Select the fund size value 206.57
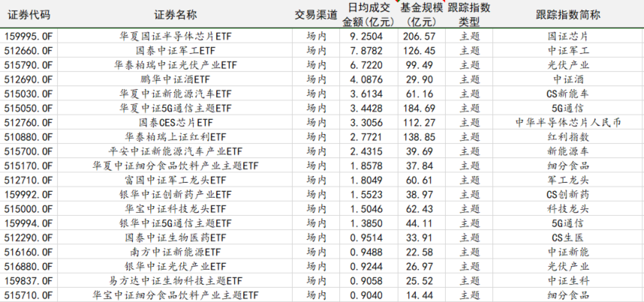644x302 pixels. tap(419, 37)
